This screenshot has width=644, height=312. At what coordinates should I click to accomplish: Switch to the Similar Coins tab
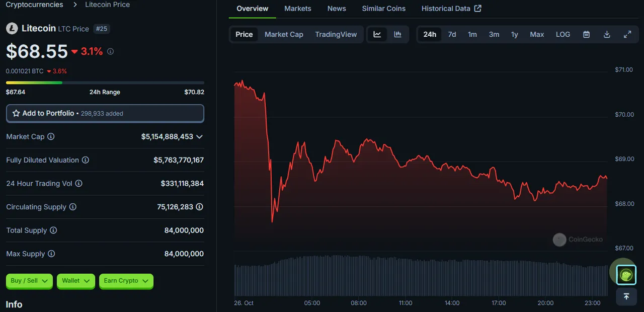click(x=384, y=9)
